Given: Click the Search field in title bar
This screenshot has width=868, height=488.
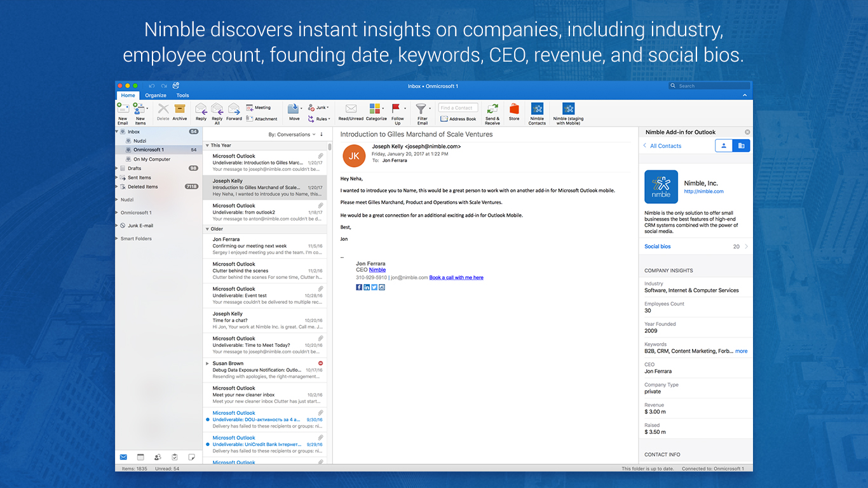Looking at the screenshot, I should (x=709, y=86).
